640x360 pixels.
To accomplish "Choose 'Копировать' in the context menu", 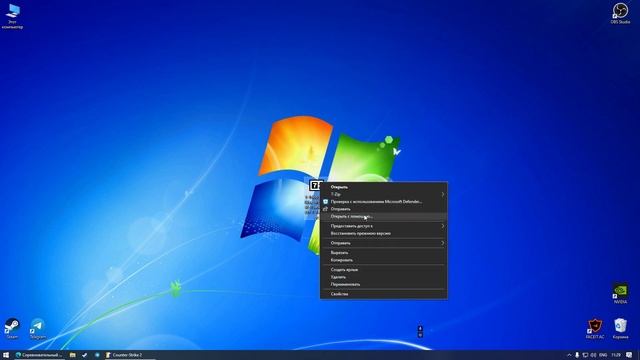I will click(383, 260).
